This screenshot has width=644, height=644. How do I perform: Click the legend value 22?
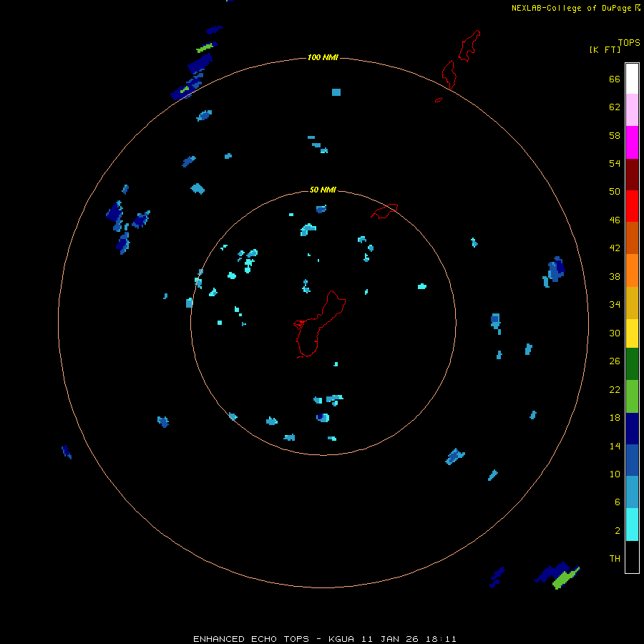point(615,390)
